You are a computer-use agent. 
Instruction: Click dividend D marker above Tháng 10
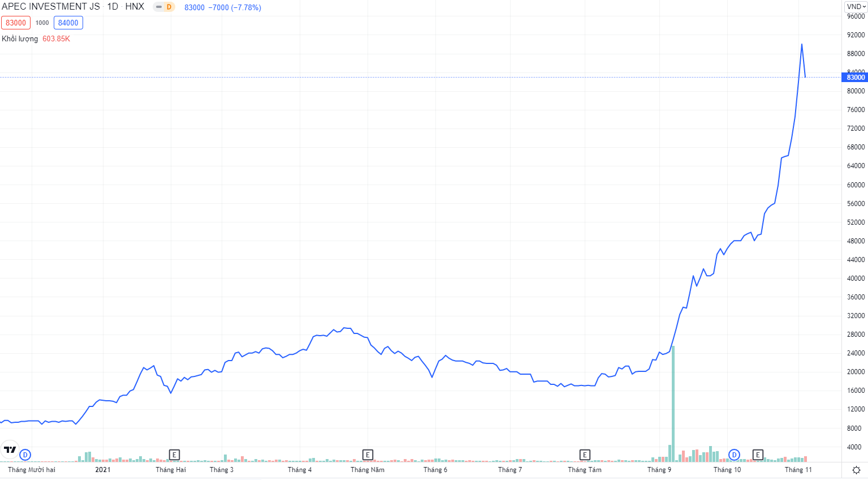pyautogui.click(x=734, y=455)
